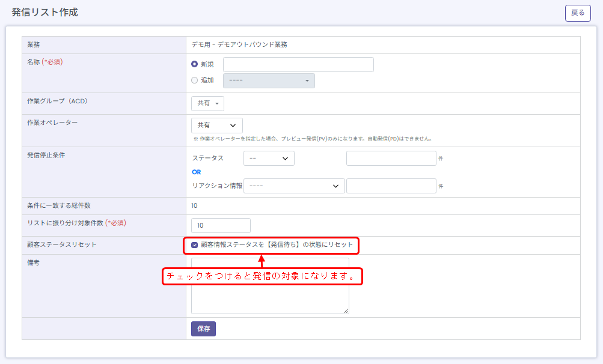Click the リアクション情報 count input field
This screenshot has width=603, height=364.
391,186
